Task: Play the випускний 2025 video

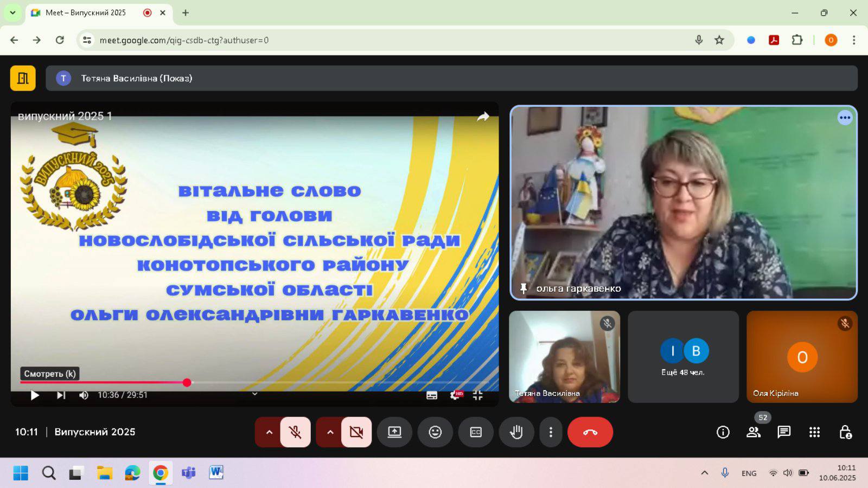Action: [35, 395]
